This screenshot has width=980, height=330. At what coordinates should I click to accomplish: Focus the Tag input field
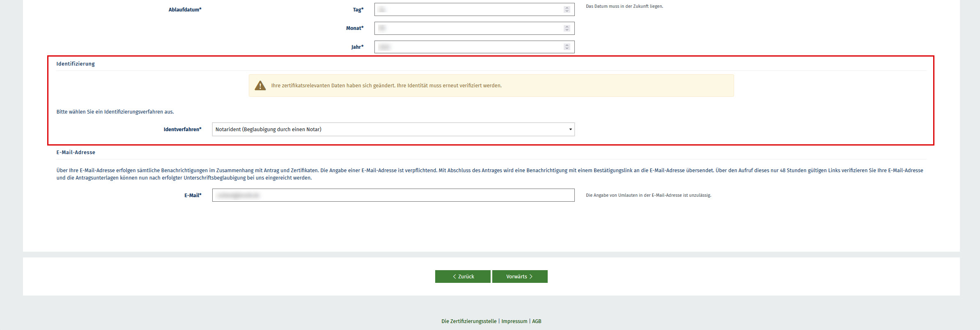pos(468,9)
